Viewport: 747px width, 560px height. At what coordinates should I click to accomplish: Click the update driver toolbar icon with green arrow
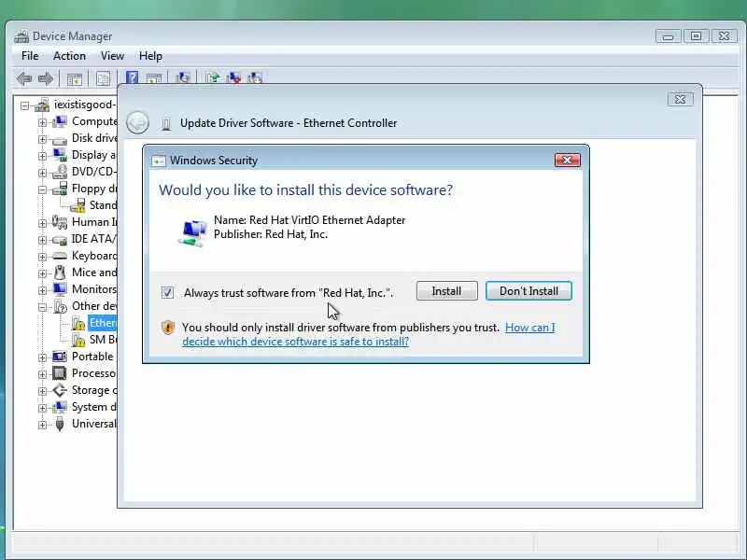(x=212, y=77)
